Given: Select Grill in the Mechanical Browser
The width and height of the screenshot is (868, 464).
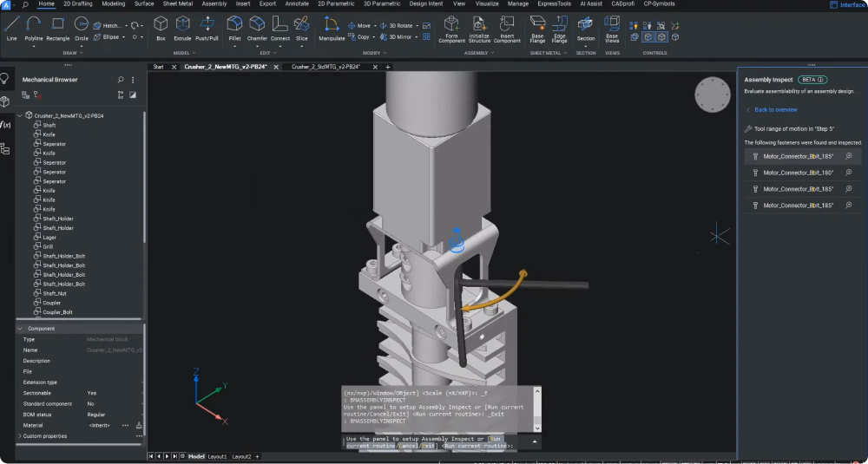Looking at the screenshot, I should 48,246.
